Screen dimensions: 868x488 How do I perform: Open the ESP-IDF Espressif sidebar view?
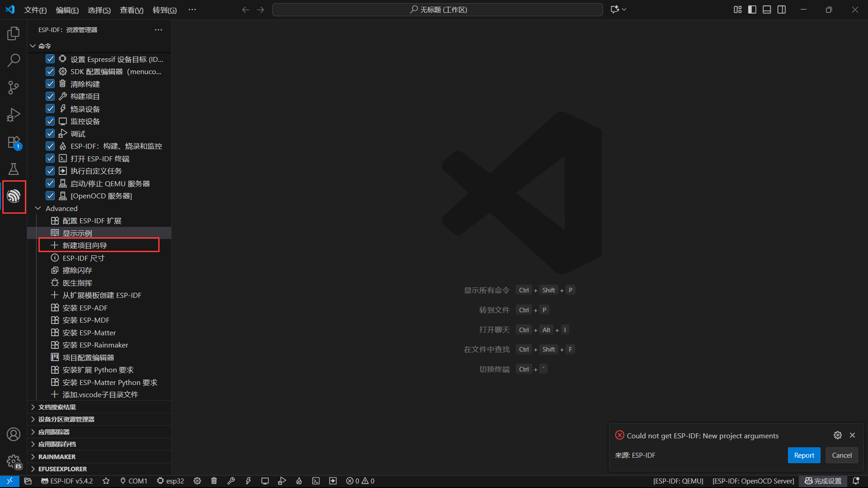14,196
